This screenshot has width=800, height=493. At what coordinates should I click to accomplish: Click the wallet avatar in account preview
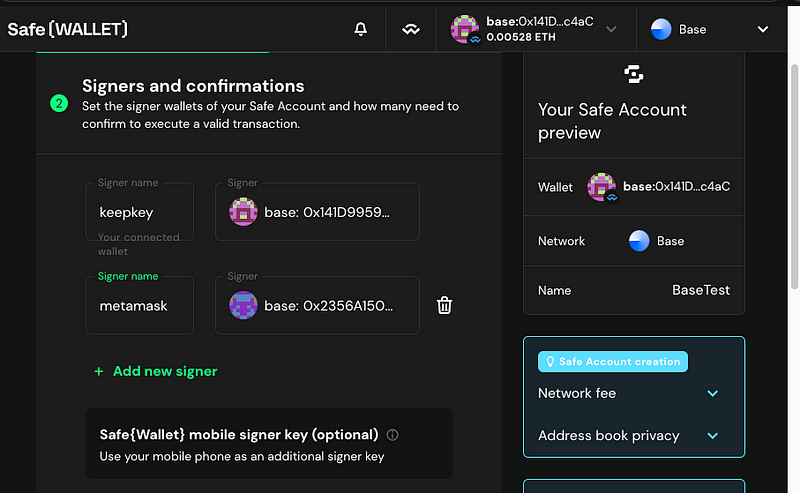coord(602,187)
